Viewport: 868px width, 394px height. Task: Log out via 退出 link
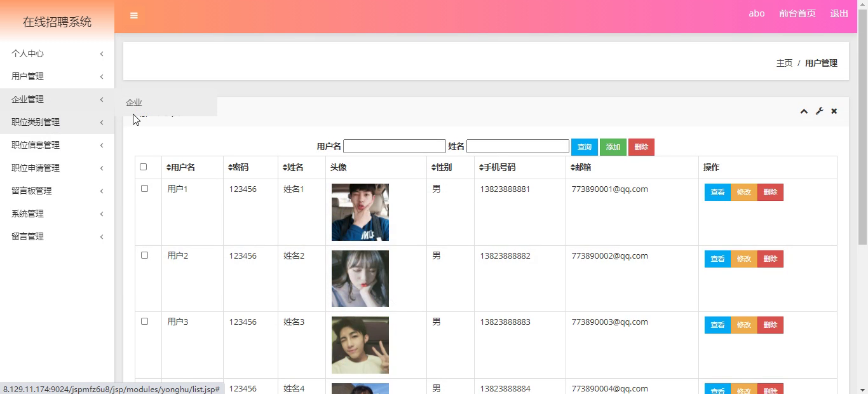[x=839, y=13]
